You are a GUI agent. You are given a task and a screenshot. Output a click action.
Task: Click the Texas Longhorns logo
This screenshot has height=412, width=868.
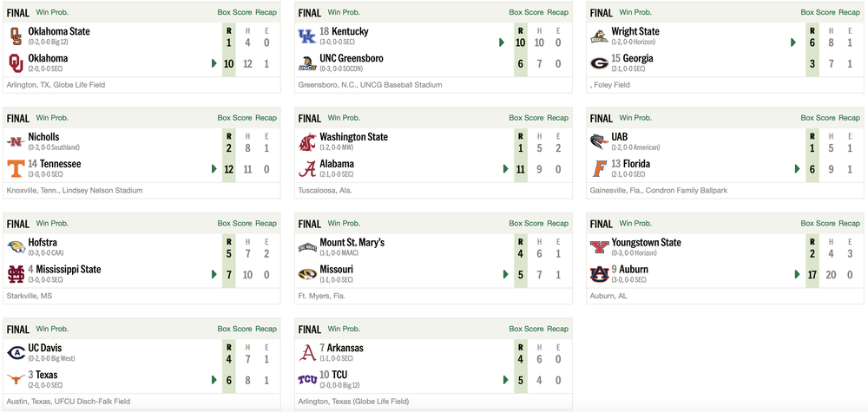[x=16, y=379]
